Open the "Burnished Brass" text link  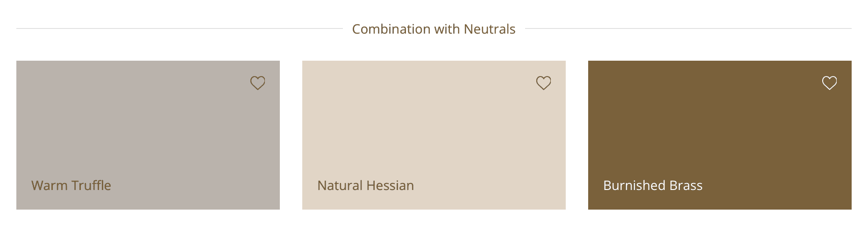pos(653,185)
